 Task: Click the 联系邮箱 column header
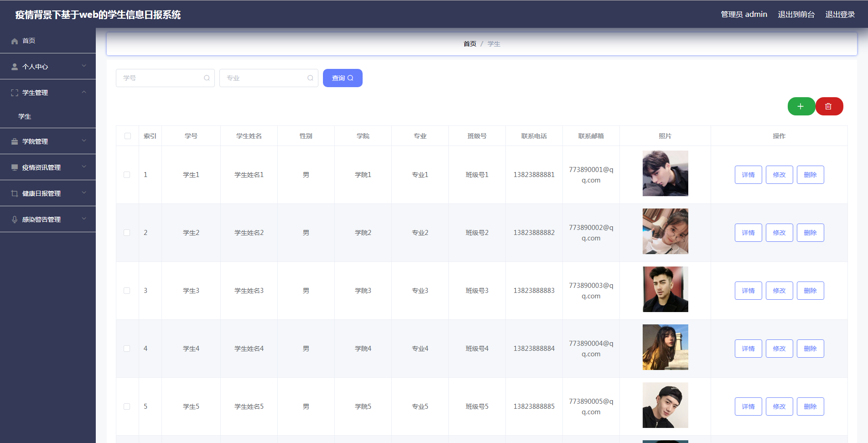coord(591,136)
